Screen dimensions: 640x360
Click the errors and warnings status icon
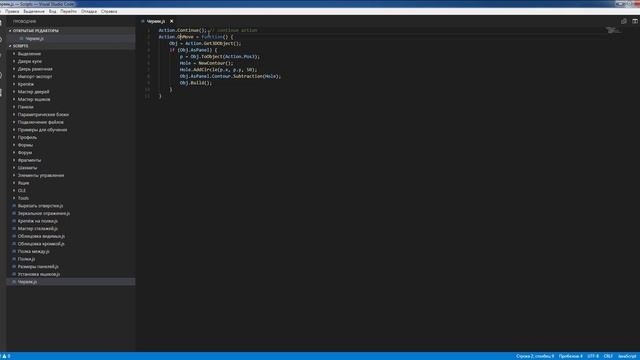5,356
